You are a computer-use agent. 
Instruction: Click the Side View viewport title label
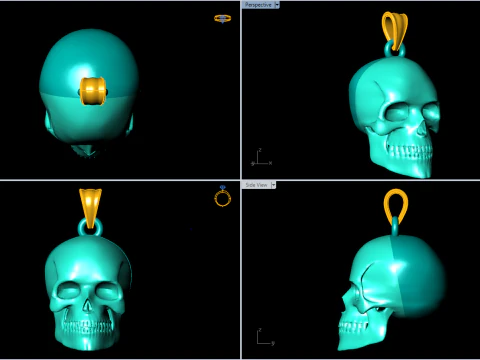pyautogui.click(x=256, y=185)
